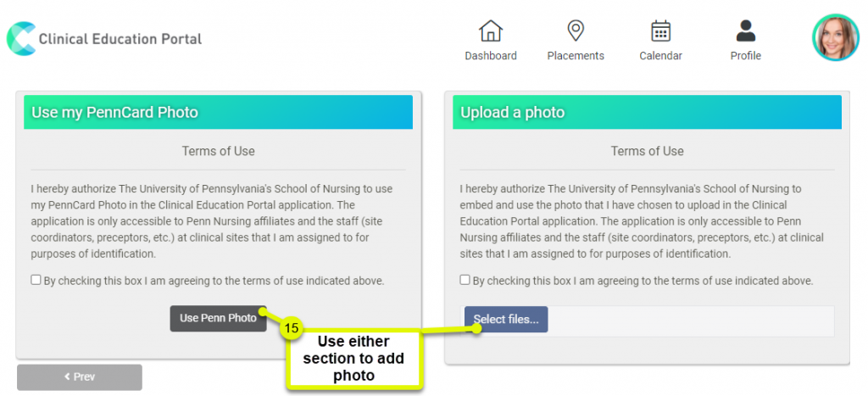The image size is (868, 396).
Task: Go back with the Prev button
Action: tap(79, 377)
